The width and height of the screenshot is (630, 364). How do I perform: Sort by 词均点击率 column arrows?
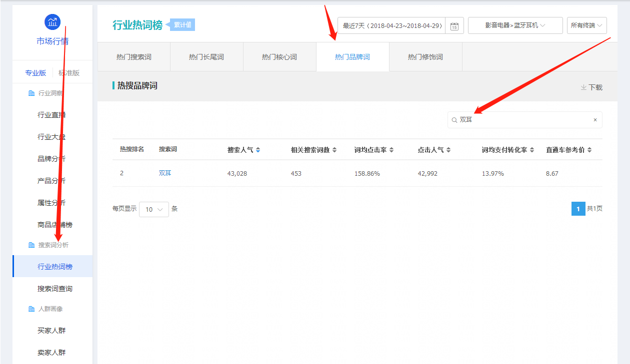(x=391, y=150)
